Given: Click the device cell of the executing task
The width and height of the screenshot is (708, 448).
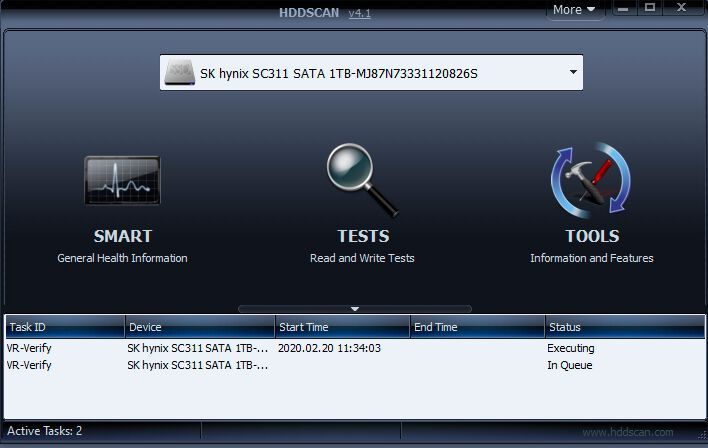Looking at the screenshot, I should click(x=198, y=348).
